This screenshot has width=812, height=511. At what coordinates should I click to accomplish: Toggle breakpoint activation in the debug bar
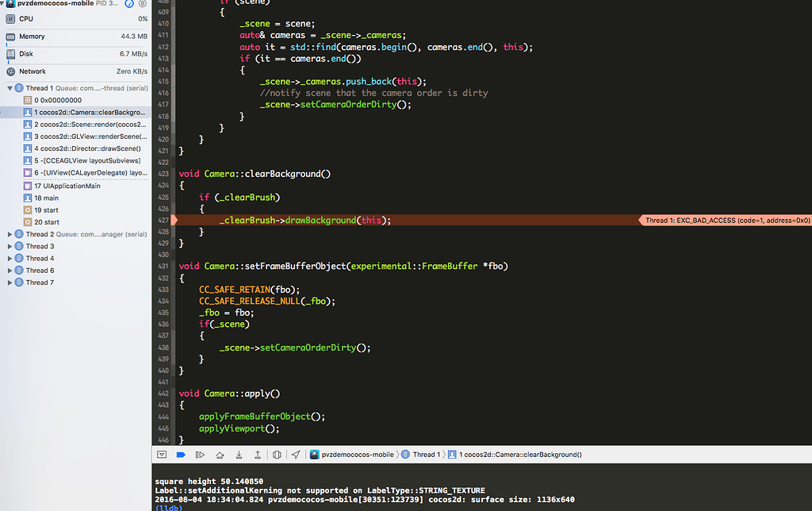[x=181, y=454]
